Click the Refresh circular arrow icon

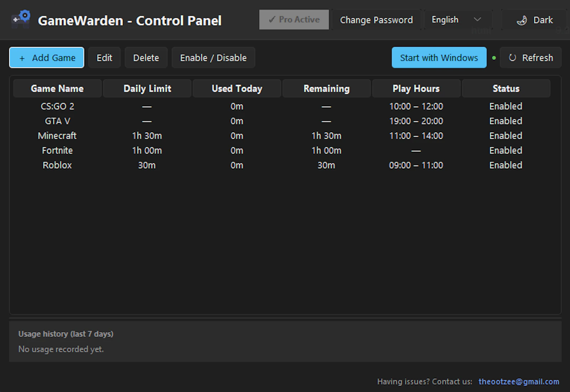[x=512, y=58]
